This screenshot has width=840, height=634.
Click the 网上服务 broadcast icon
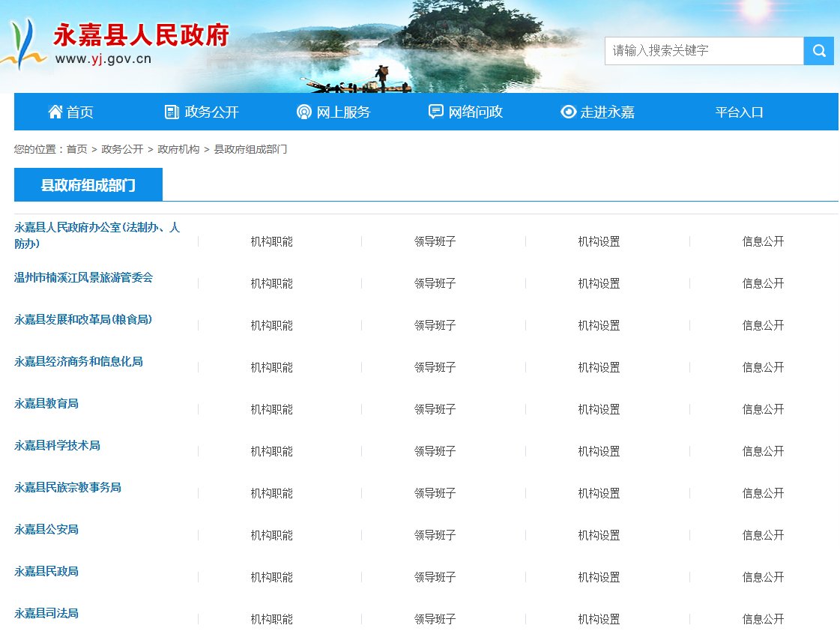[303, 111]
